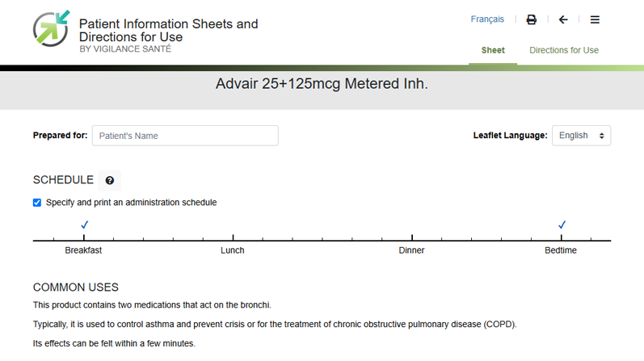The height and width of the screenshot is (361, 644).
Task: Click the checkmark above Bedtime
Action: tap(562, 225)
